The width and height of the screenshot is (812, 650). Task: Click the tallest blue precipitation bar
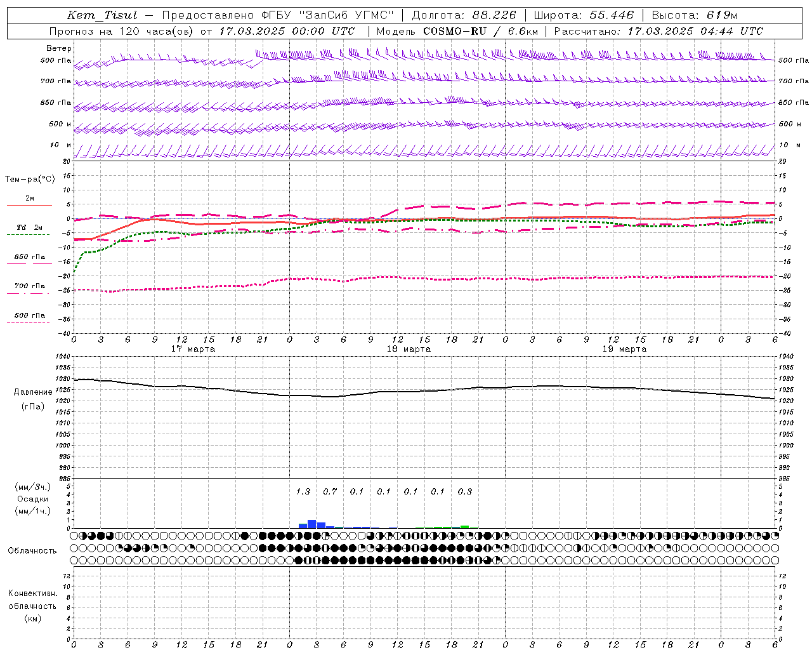click(x=311, y=524)
